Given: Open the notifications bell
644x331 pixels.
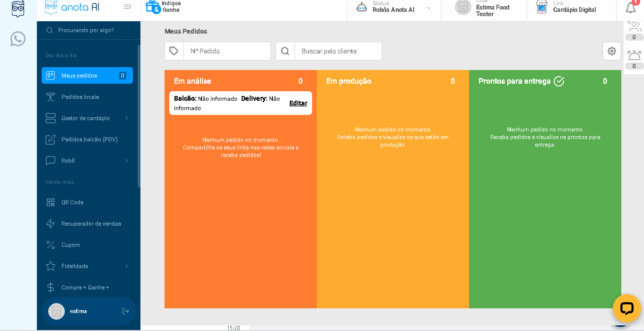Looking at the screenshot, I should pos(631,8).
